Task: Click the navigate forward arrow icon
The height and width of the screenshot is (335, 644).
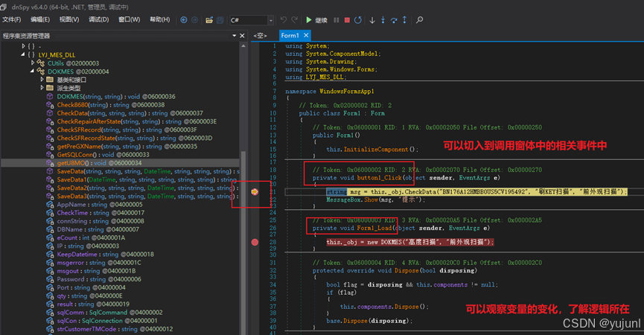Action: pyautogui.click(x=194, y=19)
